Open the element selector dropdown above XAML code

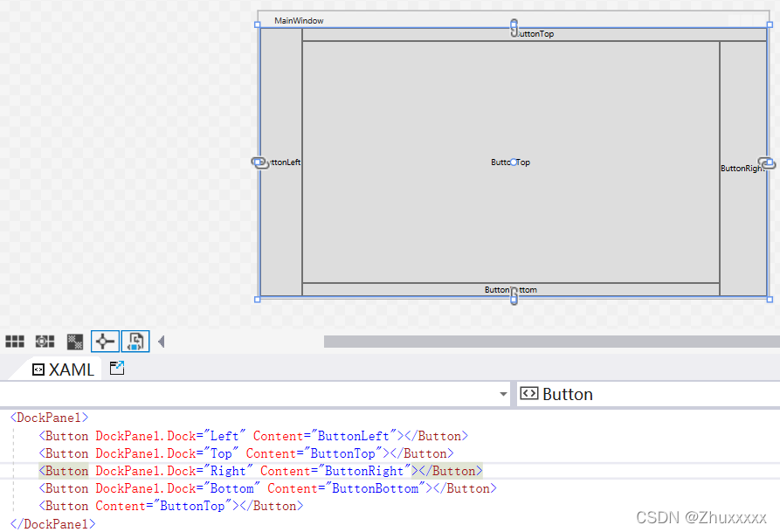pos(503,394)
